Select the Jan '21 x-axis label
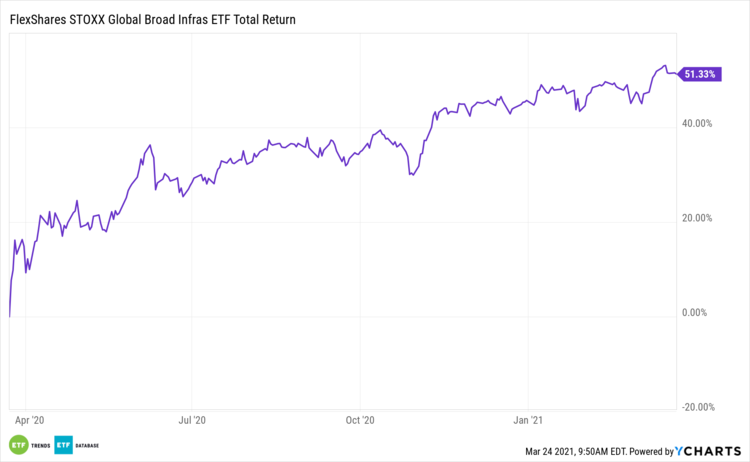This screenshot has height=462, width=750. click(x=528, y=421)
